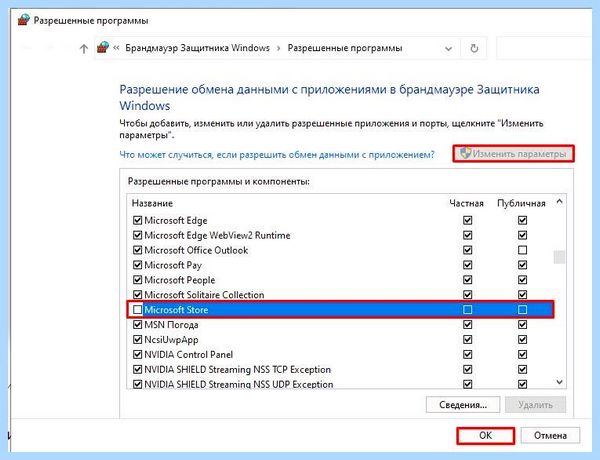Toggle NVIDIA SHIELD Streaming NSS TCP Exception checkbox

coord(137,370)
